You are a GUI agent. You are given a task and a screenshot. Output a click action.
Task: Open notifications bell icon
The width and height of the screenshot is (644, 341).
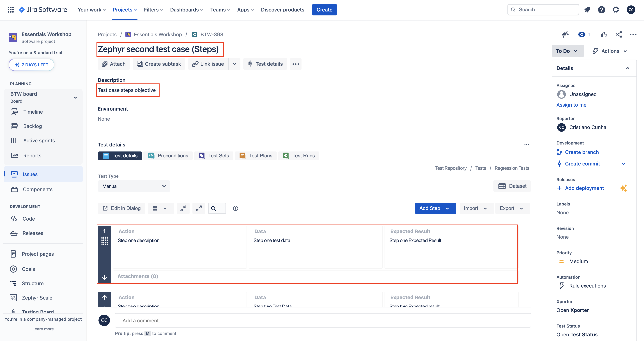click(587, 10)
